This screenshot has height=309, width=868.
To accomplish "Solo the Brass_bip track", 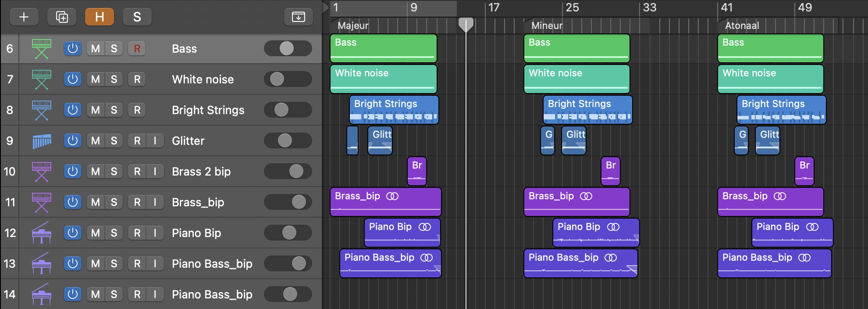I will (114, 202).
